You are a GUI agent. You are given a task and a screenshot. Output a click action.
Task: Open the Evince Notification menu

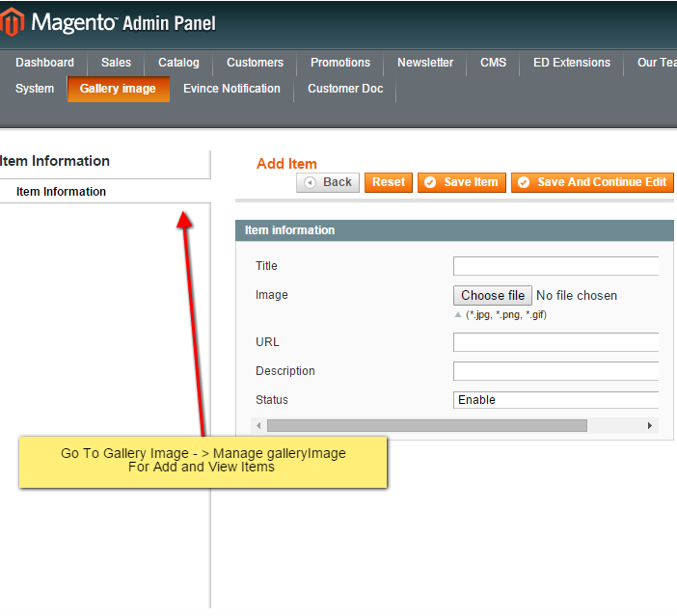point(231,89)
